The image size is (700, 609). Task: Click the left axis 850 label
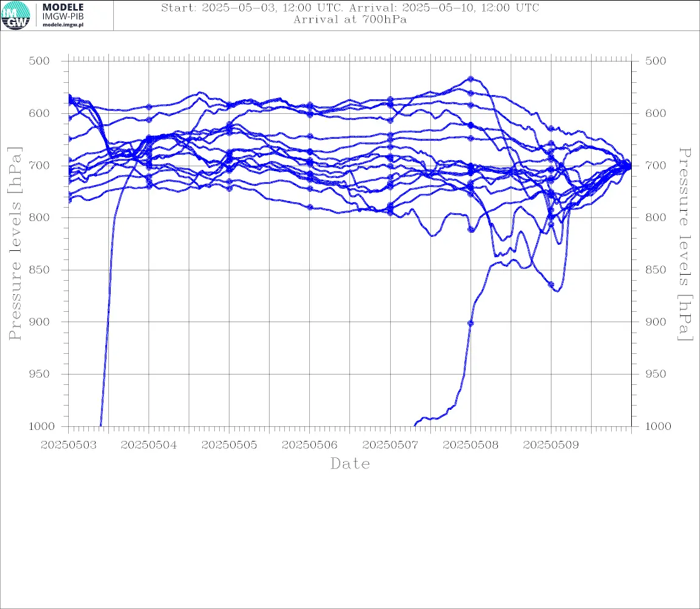pyautogui.click(x=40, y=270)
